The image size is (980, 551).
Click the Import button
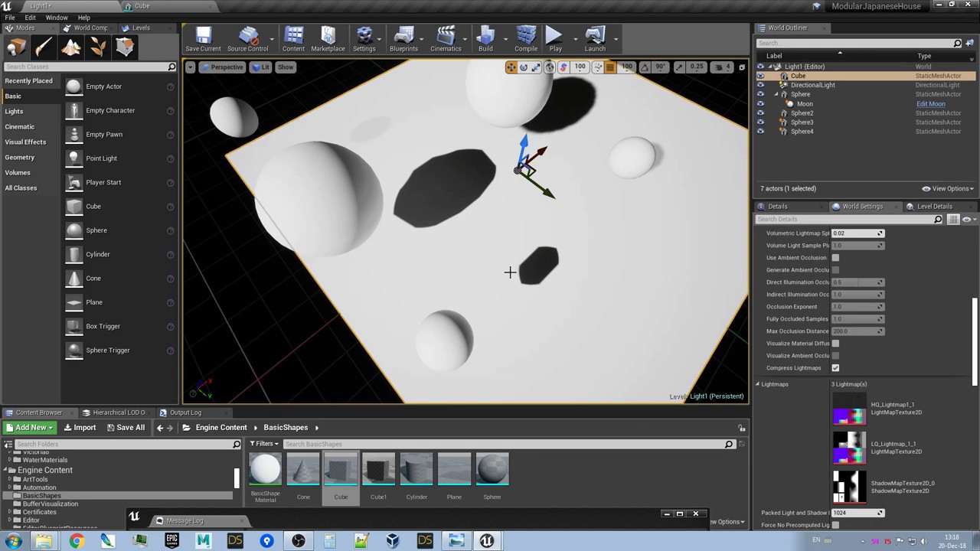coord(80,428)
